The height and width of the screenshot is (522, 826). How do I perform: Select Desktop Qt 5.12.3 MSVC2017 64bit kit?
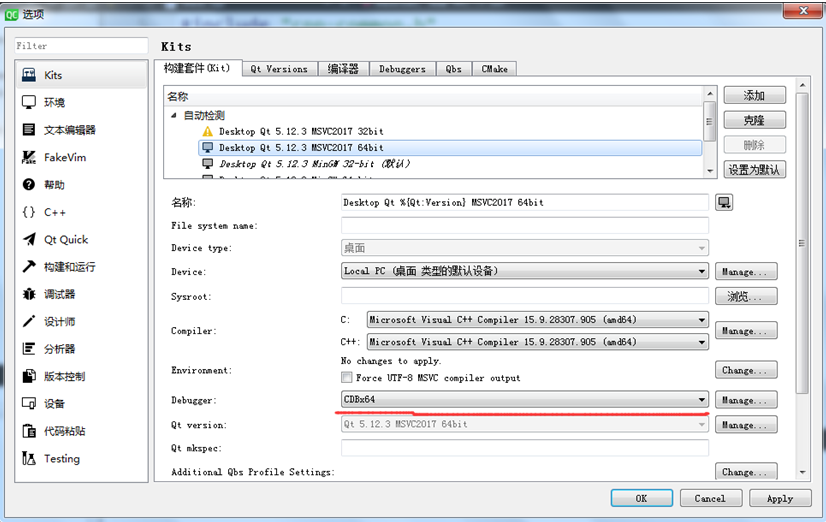click(450, 147)
